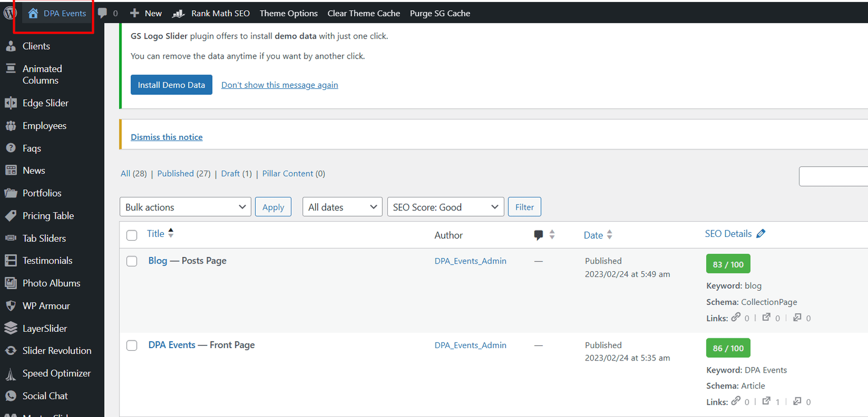Open the Bulk actions dropdown
This screenshot has height=417, width=868.
pos(186,207)
